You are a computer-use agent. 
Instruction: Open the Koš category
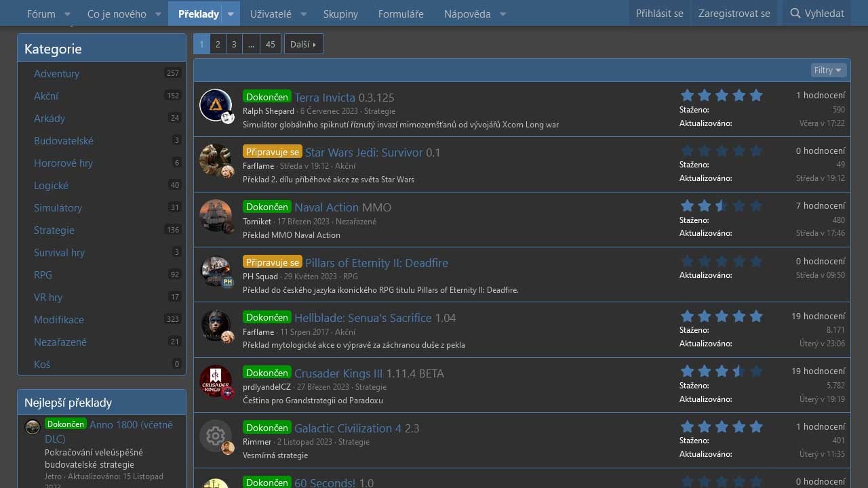click(x=42, y=364)
